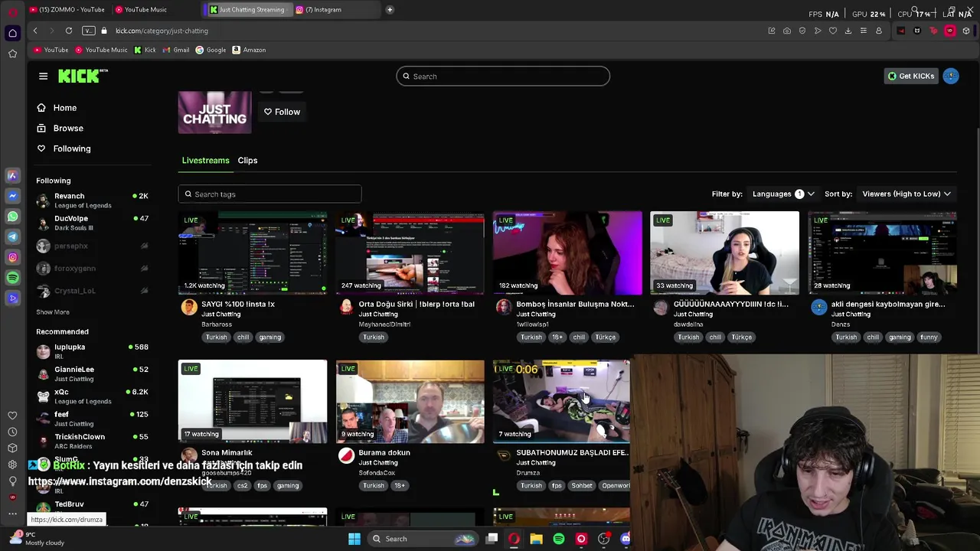Screen dimensions: 980x551
Task: Follow the Just Chatting category
Action: (x=282, y=112)
